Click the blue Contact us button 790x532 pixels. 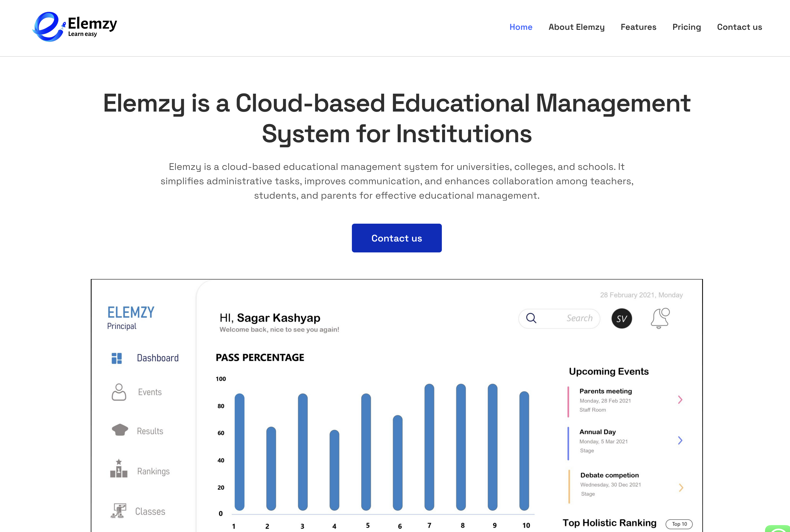click(397, 238)
